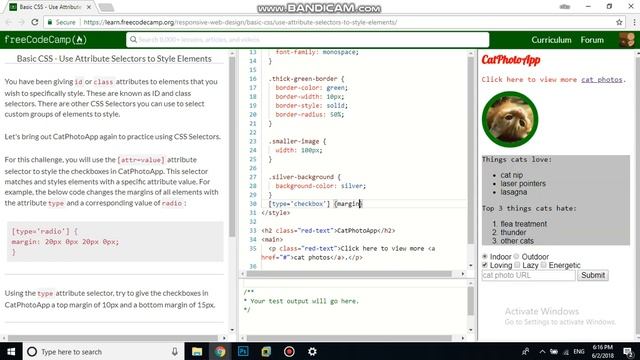640x360 pixels.
Task: Open the Windows Start menu
Action: click(11, 351)
